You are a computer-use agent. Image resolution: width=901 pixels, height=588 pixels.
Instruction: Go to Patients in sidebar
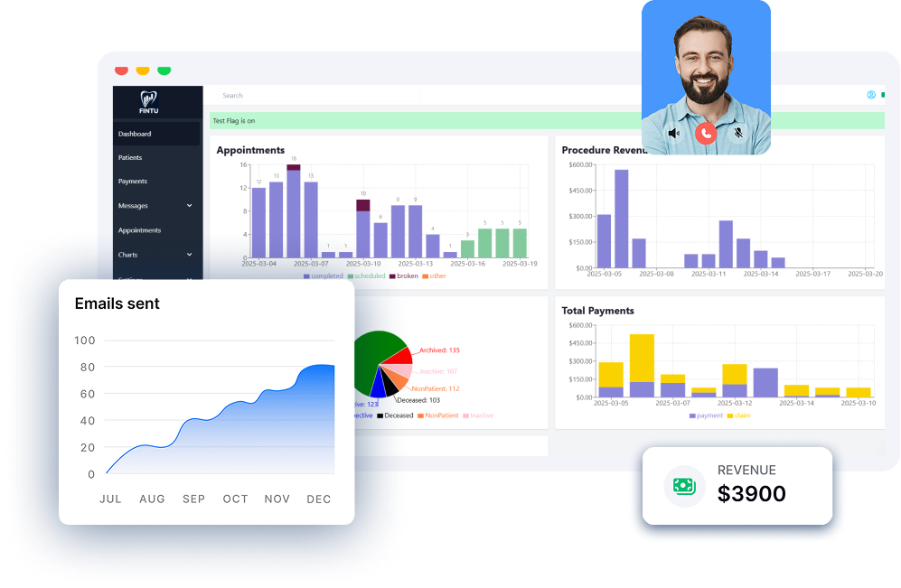coord(130,157)
